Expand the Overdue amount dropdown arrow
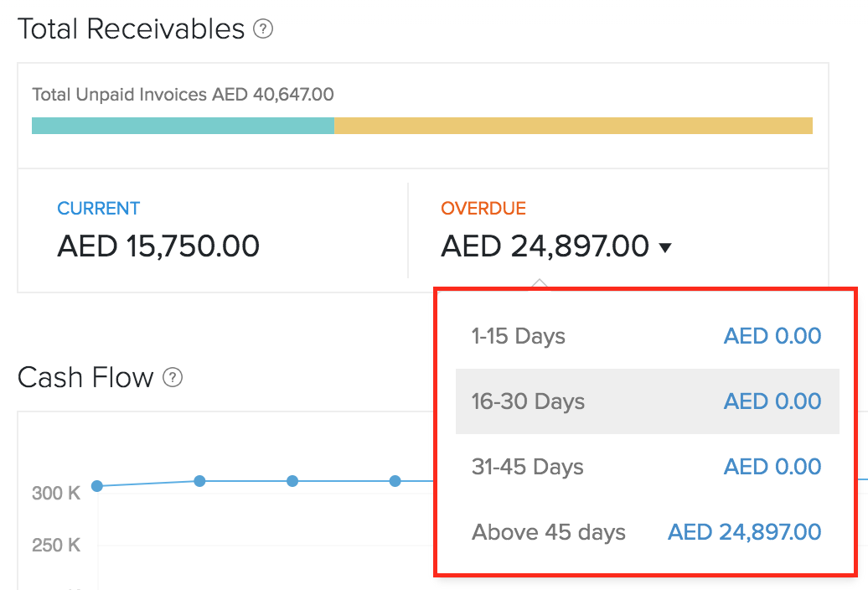The height and width of the screenshot is (590, 868). (x=665, y=248)
